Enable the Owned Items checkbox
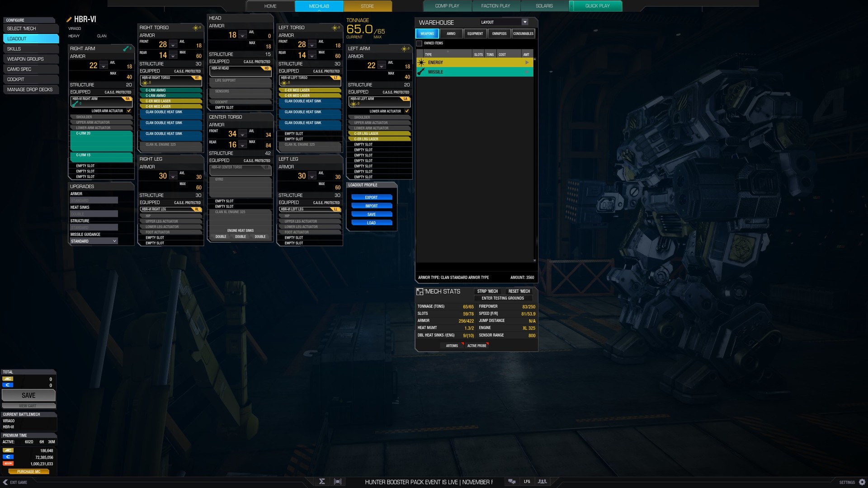This screenshot has width=868, height=488. [x=420, y=43]
